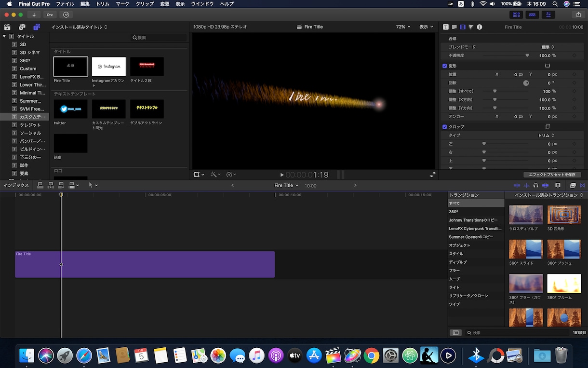The height and width of the screenshot is (368, 588).
Task: Open the クリップ menu
Action: [x=145, y=4]
